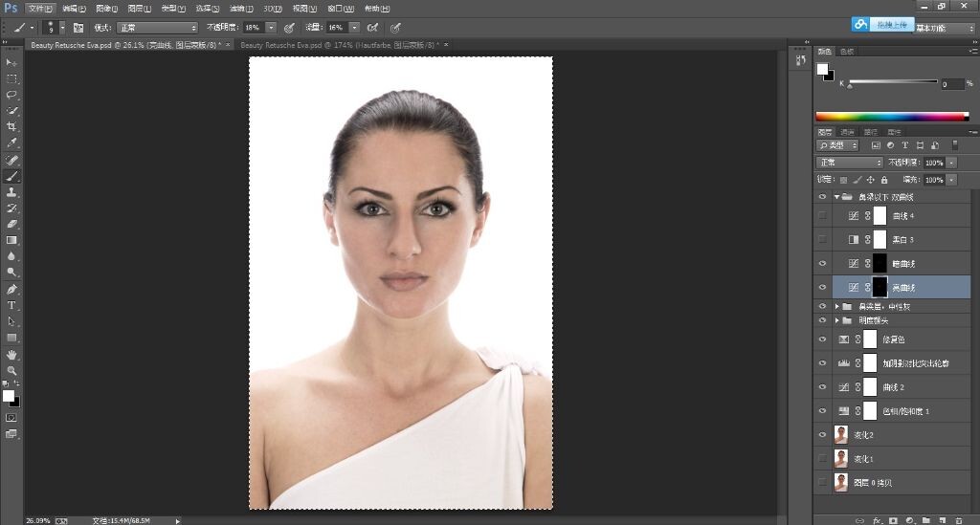
Task: Collapse the 鼻梁以下 双曲线 group
Action: 836,197
